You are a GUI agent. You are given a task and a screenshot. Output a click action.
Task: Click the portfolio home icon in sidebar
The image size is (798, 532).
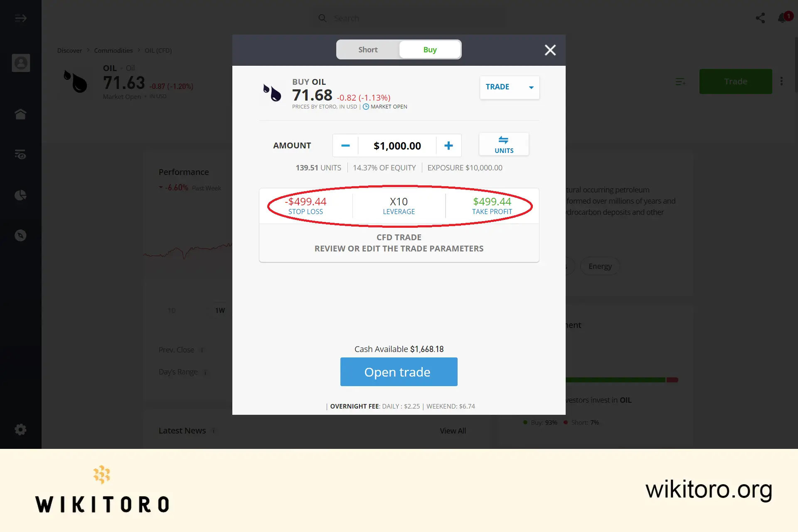click(x=20, y=114)
